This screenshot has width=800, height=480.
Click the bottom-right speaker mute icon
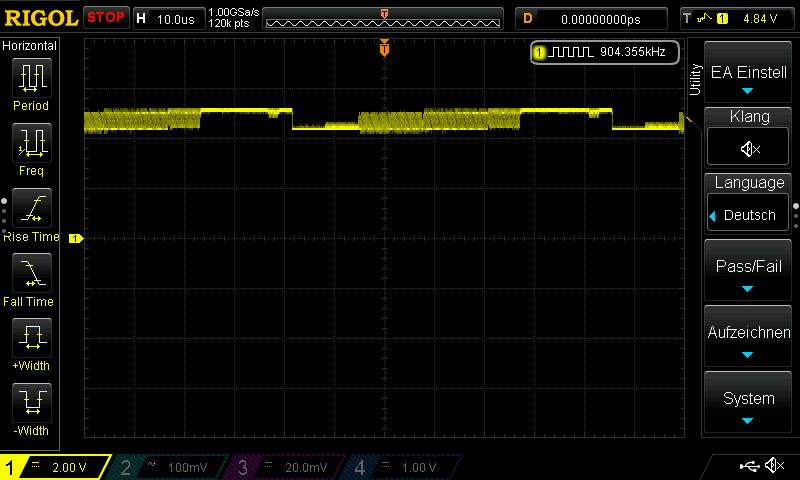coord(775,465)
